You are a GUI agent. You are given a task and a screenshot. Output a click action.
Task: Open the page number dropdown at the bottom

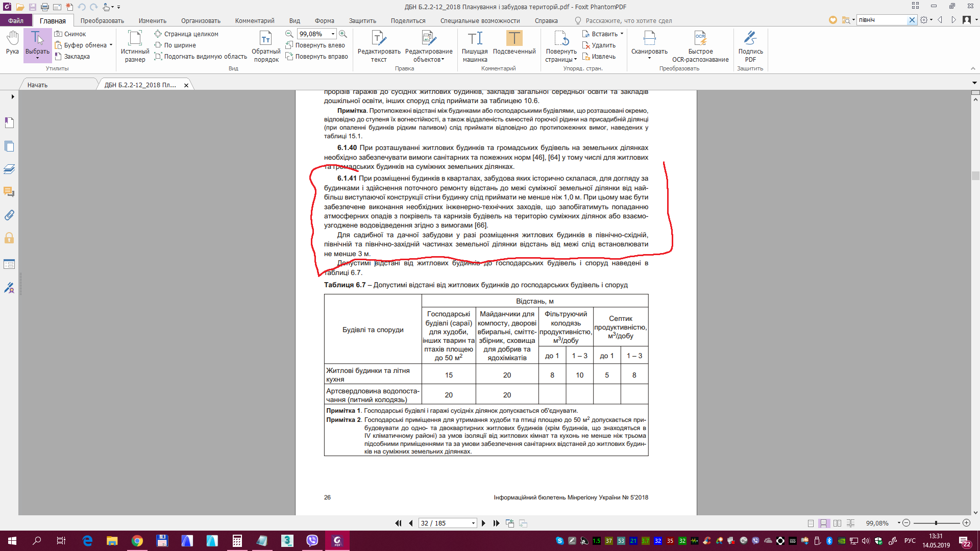coord(473,523)
